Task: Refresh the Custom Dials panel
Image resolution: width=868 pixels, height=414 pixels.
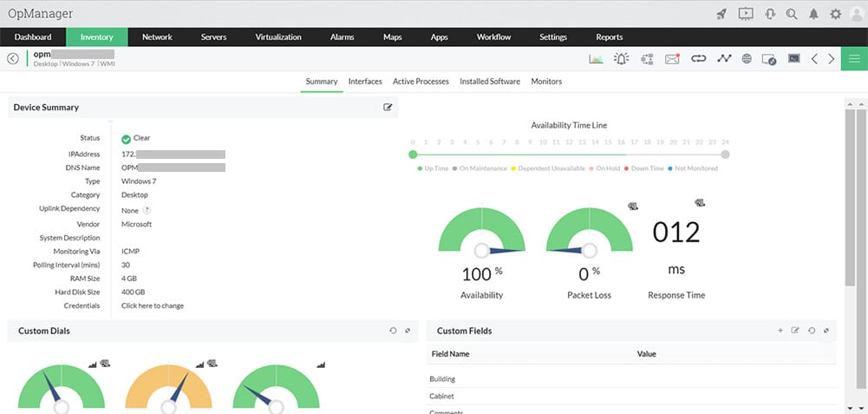Action: tap(393, 331)
